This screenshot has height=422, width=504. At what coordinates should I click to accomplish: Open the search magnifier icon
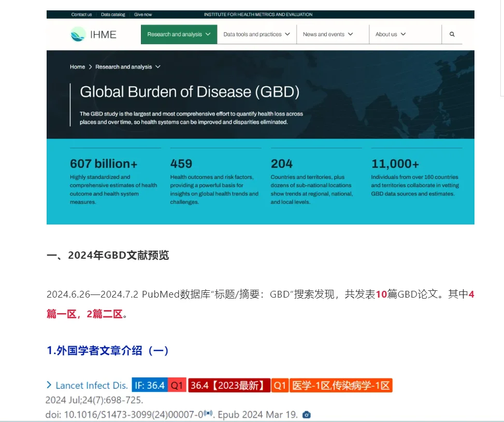point(452,34)
